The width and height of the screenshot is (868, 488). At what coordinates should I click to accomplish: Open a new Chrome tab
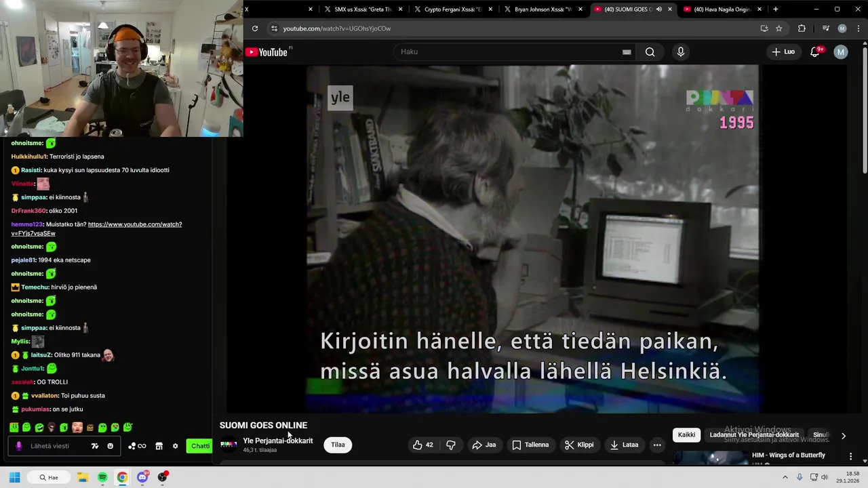776,9
